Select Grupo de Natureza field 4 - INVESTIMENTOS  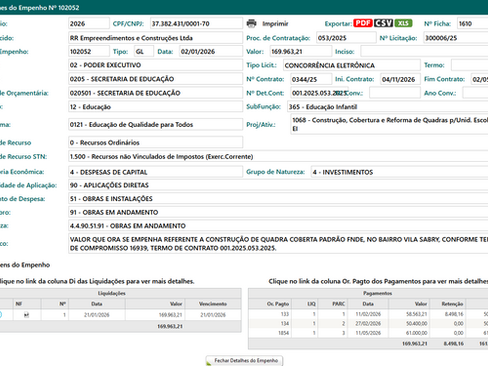coord(399,172)
